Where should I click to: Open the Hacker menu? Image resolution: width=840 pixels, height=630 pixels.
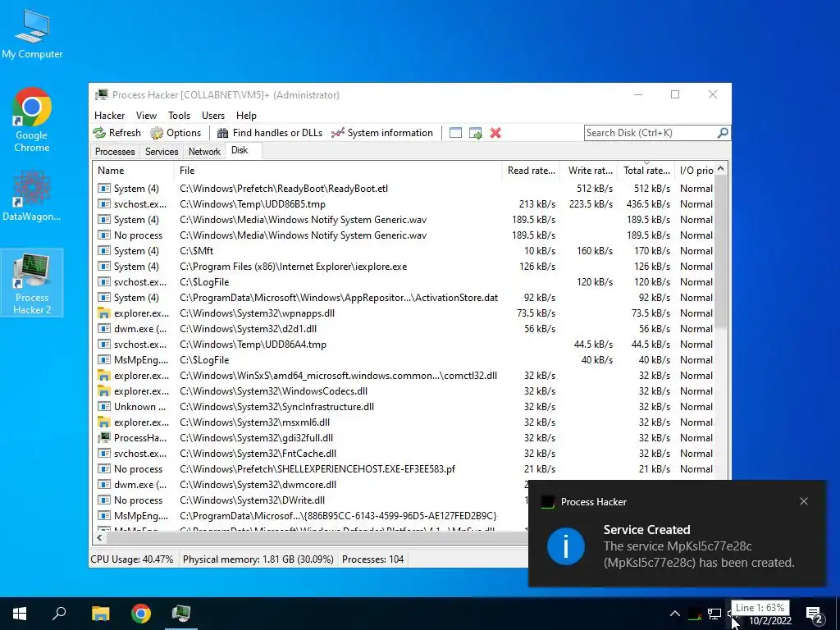click(x=109, y=115)
